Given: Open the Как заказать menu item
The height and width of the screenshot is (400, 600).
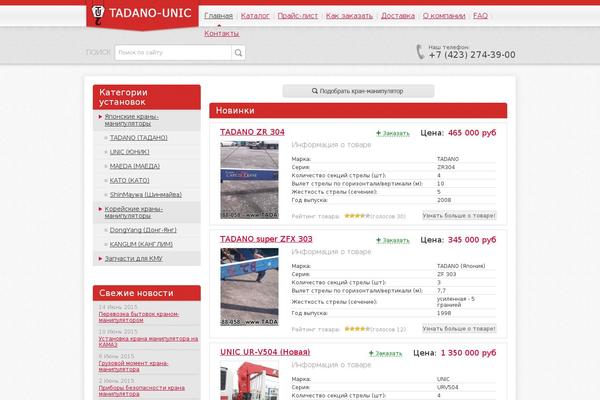Looking at the screenshot, I should coord(349,16).
